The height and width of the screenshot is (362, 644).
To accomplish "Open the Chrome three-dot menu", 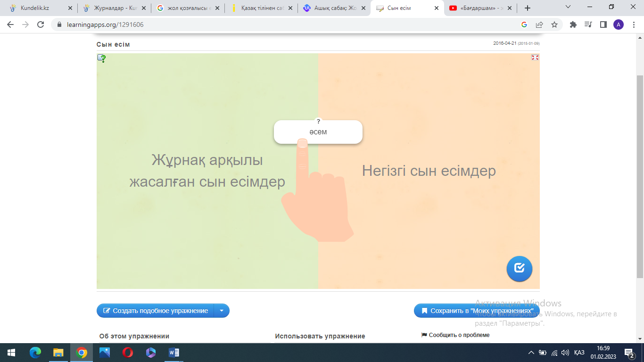I will (x=633, y=25).
